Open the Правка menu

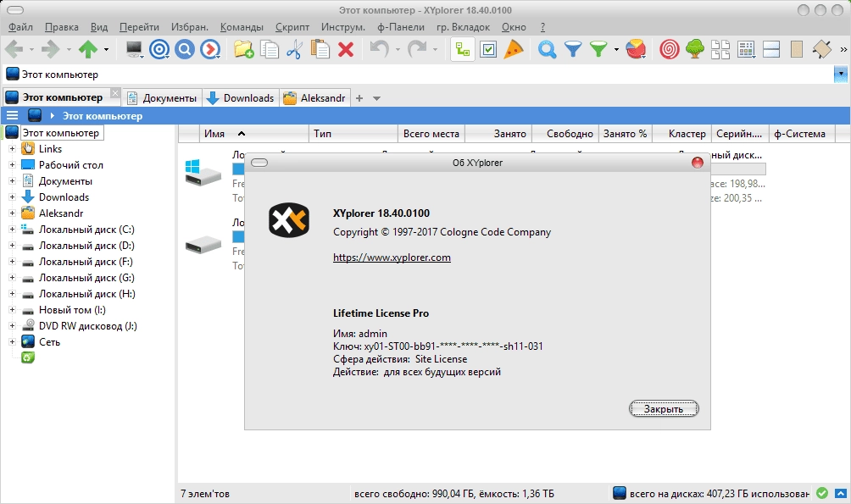pos(61,27)
